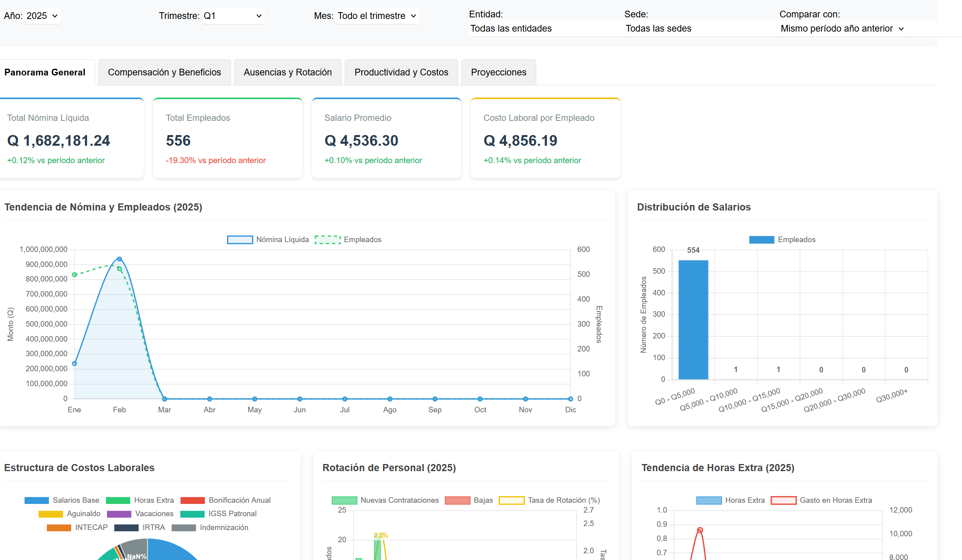Click the Total Nómina Líquida card value
Image resolution: width=962 pixels, height=560 pixels.
(58, 141)
